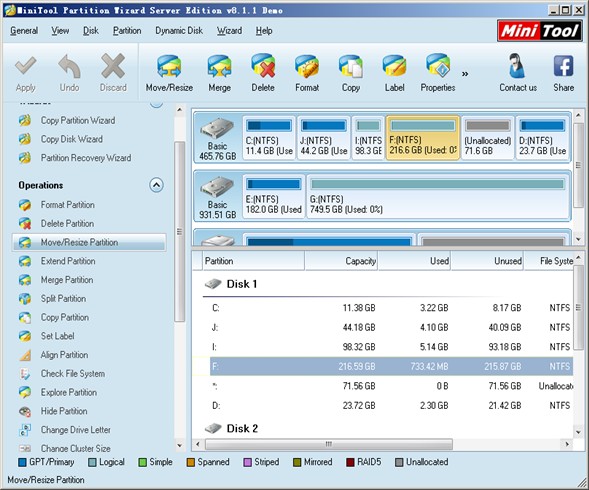
Task: Open the Wizard menu
Action: (230, 31)
